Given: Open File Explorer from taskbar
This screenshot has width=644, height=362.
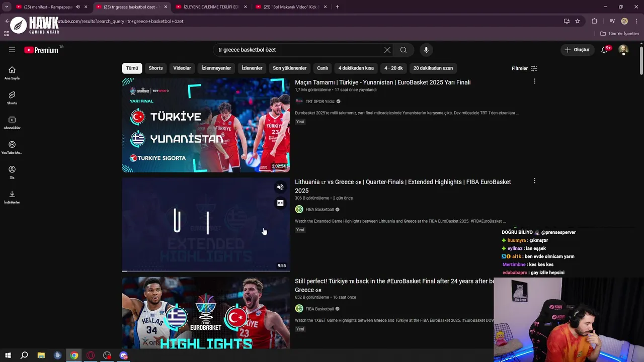Looking at the screenshot, I should pyautogui.click(x=41, y=355).
